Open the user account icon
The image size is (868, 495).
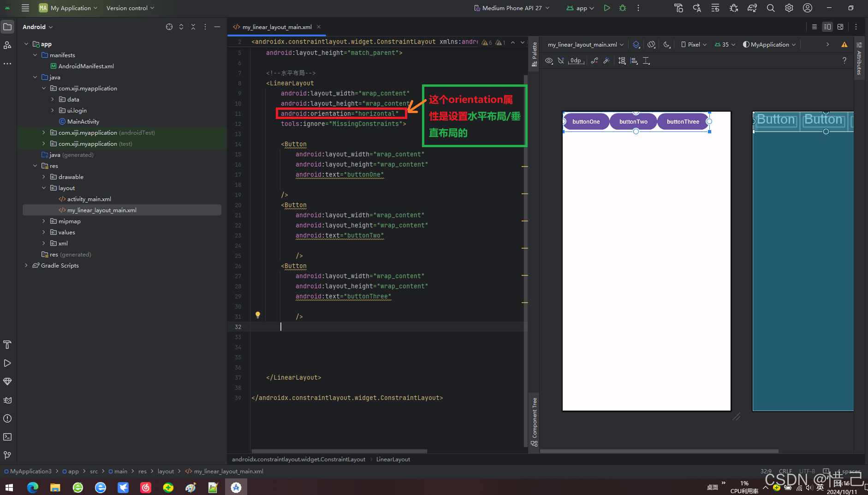[x=808, y=8]
